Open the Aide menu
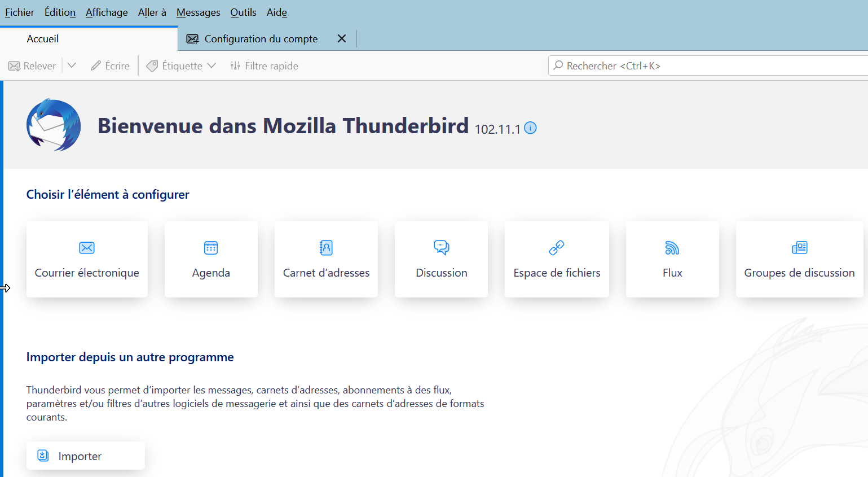 click(277, 12)
